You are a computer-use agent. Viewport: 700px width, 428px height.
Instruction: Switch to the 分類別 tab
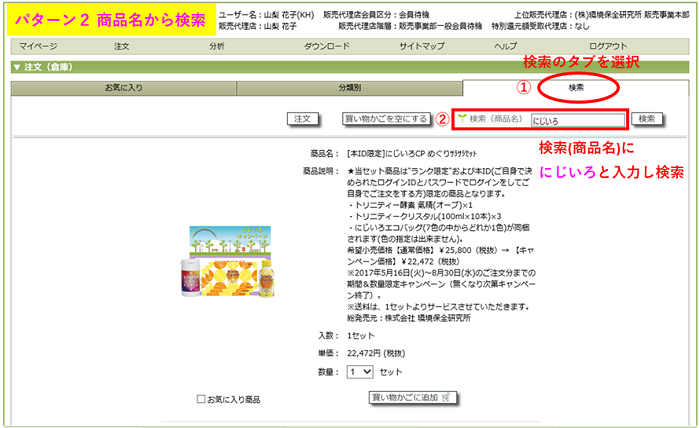[350, 88]
